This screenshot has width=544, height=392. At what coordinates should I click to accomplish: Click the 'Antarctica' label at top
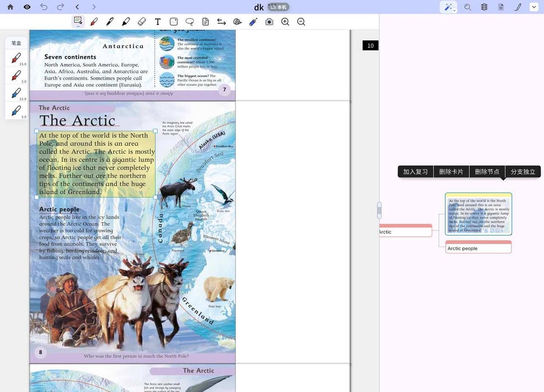point(123,46)
